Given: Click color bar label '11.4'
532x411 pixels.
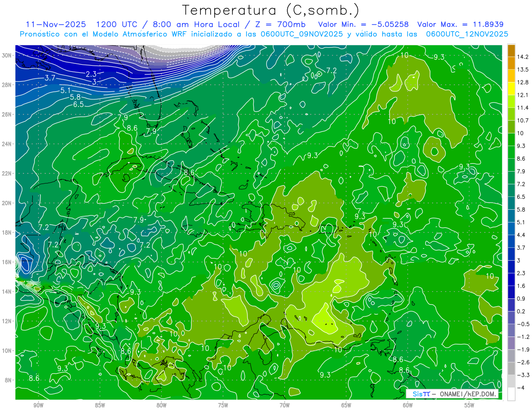Looking at the screenshot, I should tap(523, 107).
